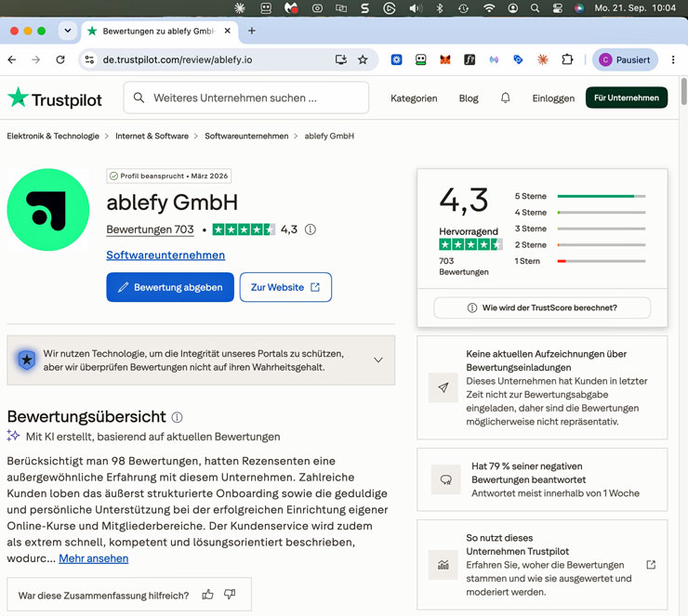Reload the page
Viewport: 688px width, 616px height.
click(x=60, y=59)
